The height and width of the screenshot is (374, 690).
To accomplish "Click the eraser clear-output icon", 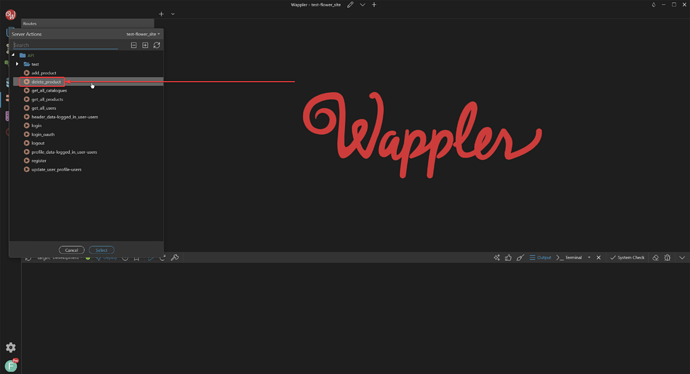I will (x=655, y=257).
